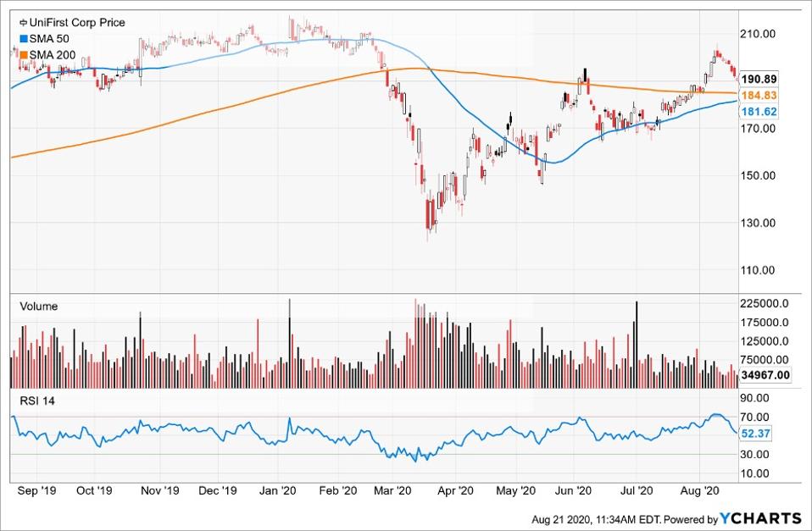Click the Oct '19 date axis label

[94, 490]
